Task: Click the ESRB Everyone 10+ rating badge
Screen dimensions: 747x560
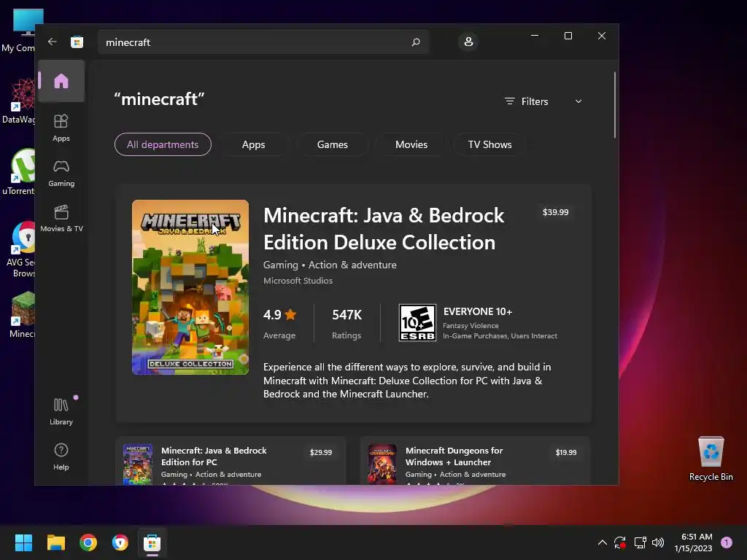Action: point(417,323)
